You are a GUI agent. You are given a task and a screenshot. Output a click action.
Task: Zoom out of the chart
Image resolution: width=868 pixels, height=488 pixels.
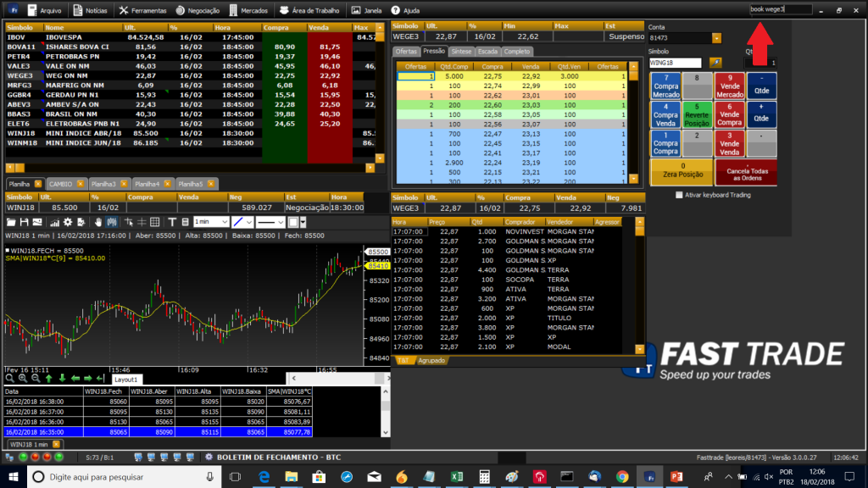[x=36, y=379]
